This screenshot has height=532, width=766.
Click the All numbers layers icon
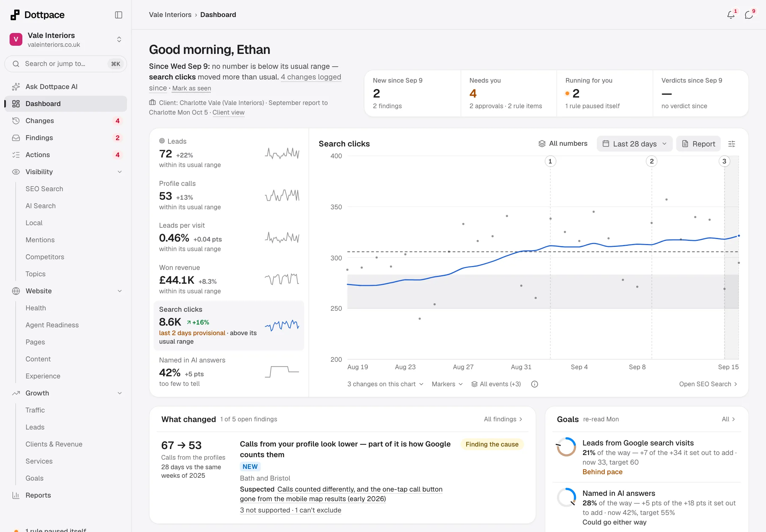point(542,144)
